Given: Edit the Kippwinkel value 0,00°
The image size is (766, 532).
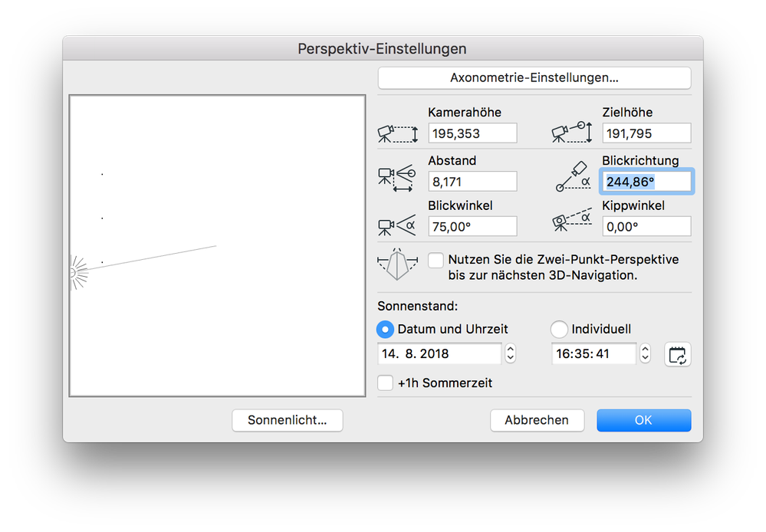Looking at the screenshot, I should [646, 227].
